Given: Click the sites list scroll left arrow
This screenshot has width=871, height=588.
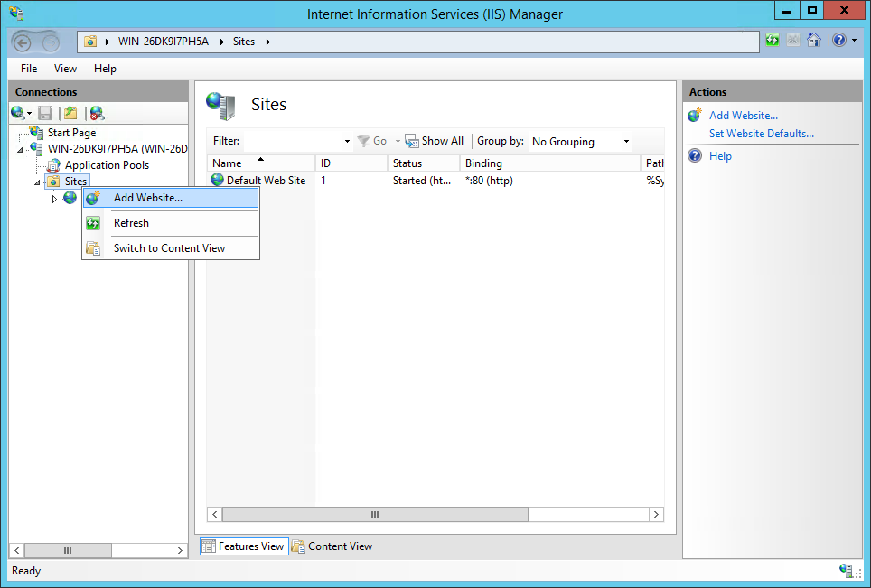Looking at the screenshot, I should 214,514.
